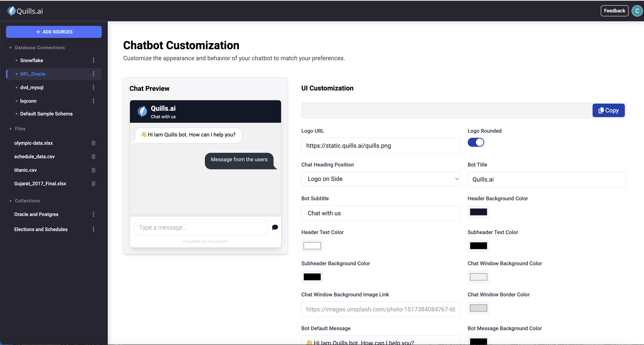Open the Feedback button
The height and width of the screenshot is (345, 644).
coord(614,11)
